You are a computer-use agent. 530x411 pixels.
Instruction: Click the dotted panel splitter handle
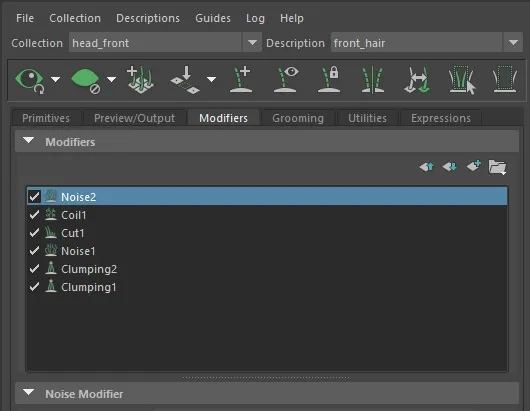click(x=266, y=378)
